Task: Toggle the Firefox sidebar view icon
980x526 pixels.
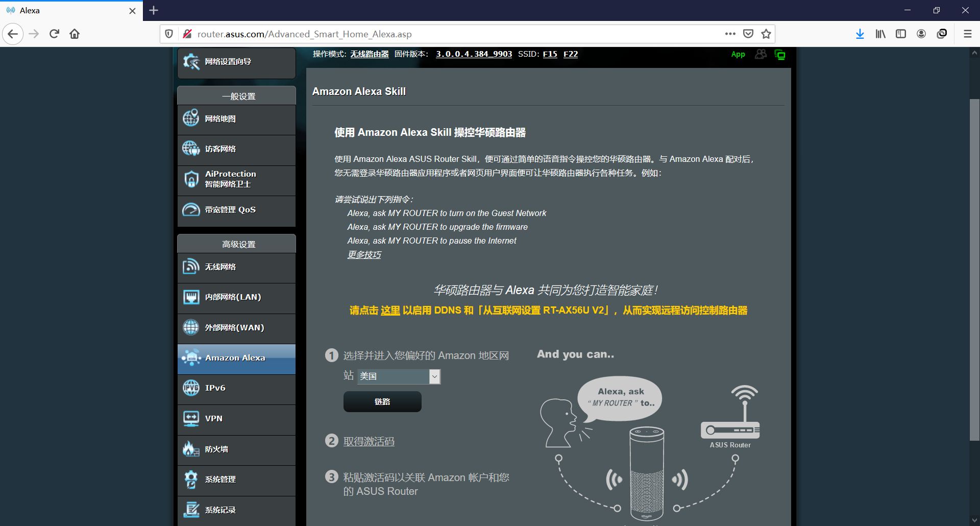Action: click(x=901, y=34)
